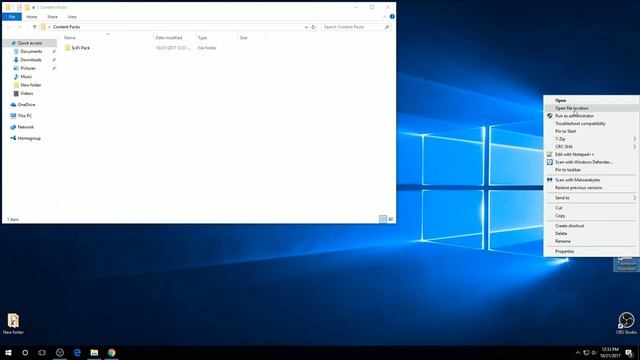This screenshot has width=640, height=360.
Task: Click the volume icon in the system tray
Action: click(x=594, y=353)
